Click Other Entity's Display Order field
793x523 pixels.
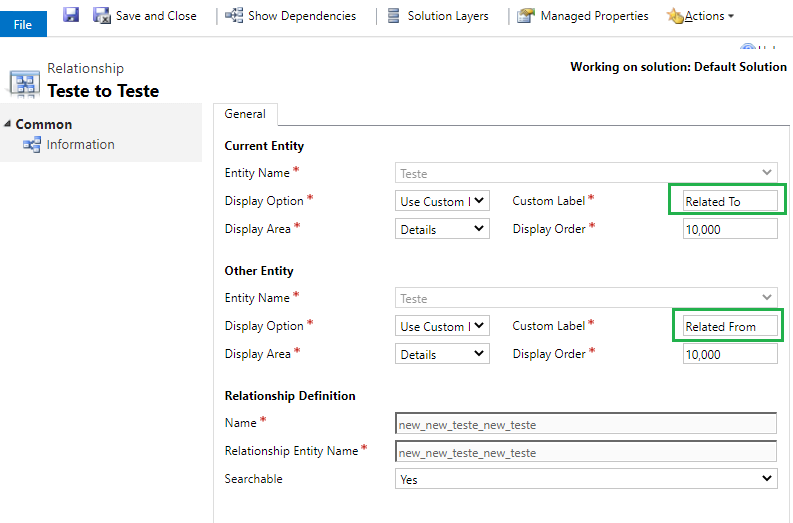click(730, 354)
